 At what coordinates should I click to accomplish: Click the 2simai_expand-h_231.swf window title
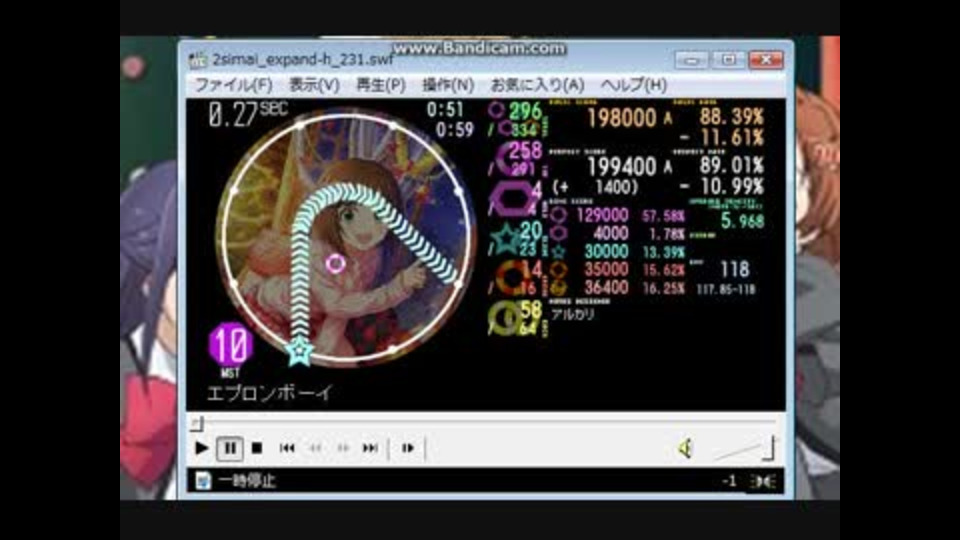click(x=302, y=59)
